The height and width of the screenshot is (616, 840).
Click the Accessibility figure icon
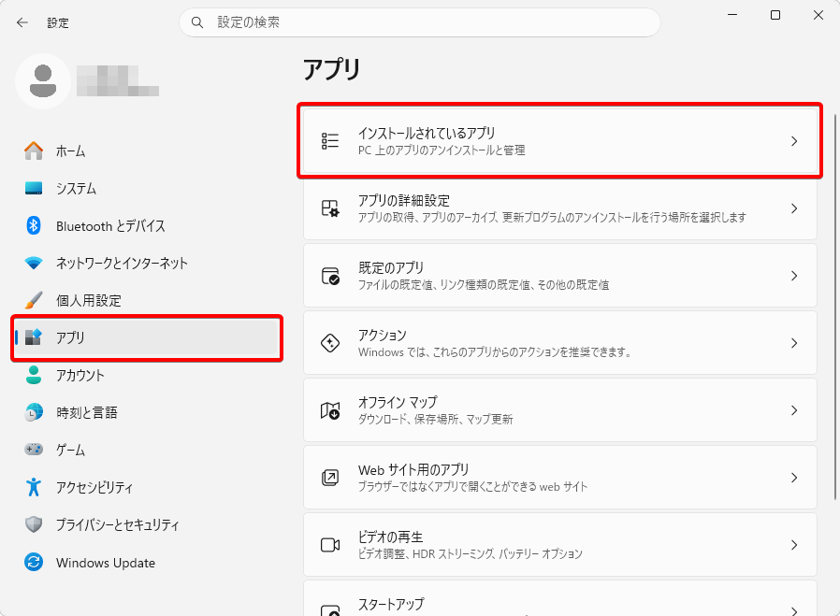tap(34, 487)
